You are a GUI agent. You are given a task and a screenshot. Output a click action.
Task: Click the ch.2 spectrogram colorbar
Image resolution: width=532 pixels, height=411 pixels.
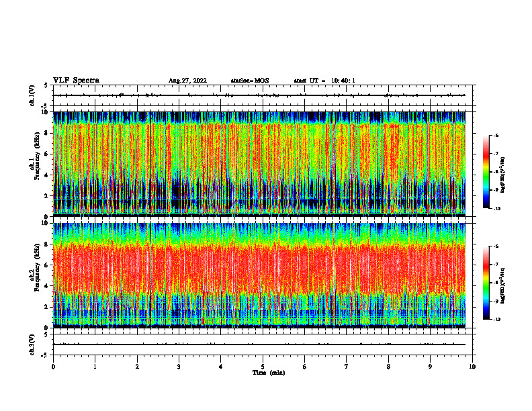click(486, 283)
